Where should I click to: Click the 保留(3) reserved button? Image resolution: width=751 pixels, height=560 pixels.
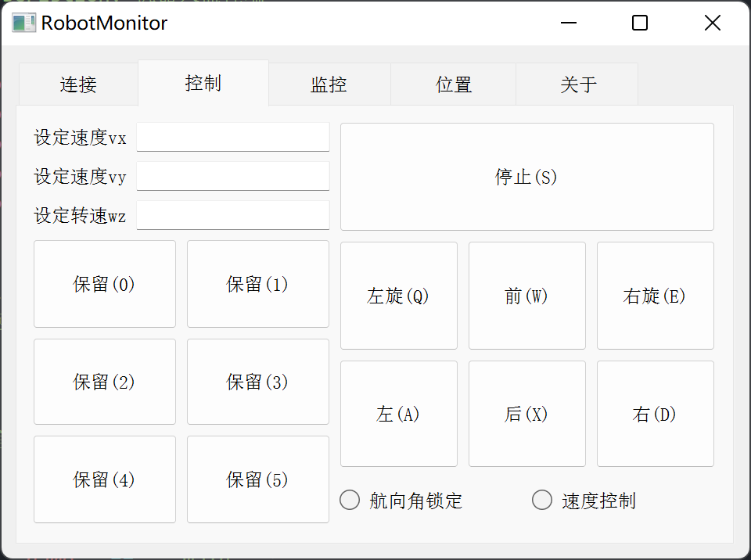click(x=257, y=382)
